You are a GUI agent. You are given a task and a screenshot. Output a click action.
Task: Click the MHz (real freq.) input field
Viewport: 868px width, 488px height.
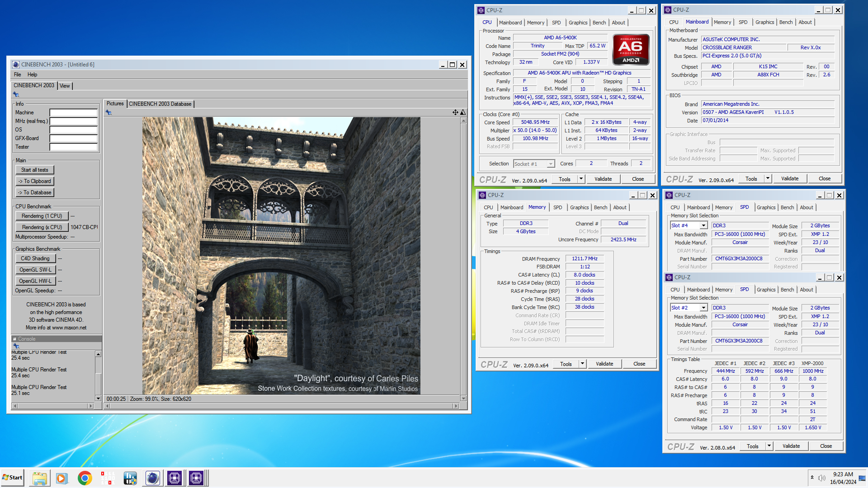(73, 121)
